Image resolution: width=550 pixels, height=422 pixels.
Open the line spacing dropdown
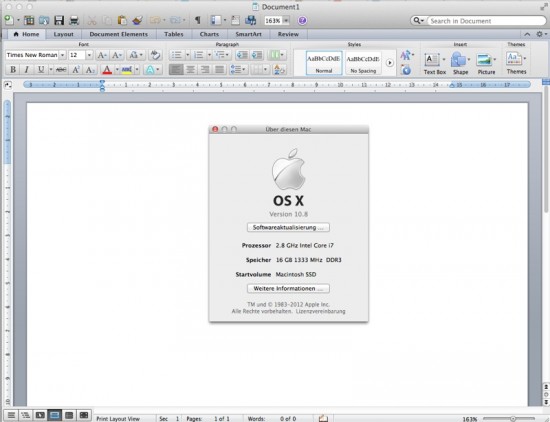tap(238, 69)
